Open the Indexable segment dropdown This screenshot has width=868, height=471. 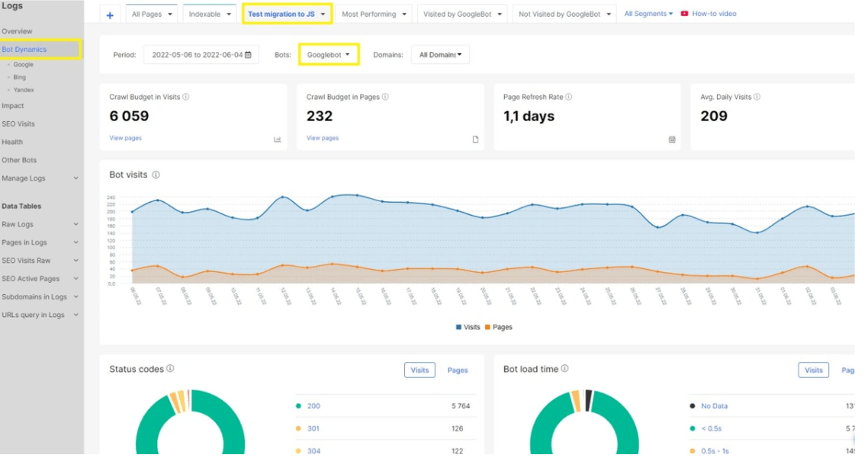pyautogui.click(x=210, y=14)
